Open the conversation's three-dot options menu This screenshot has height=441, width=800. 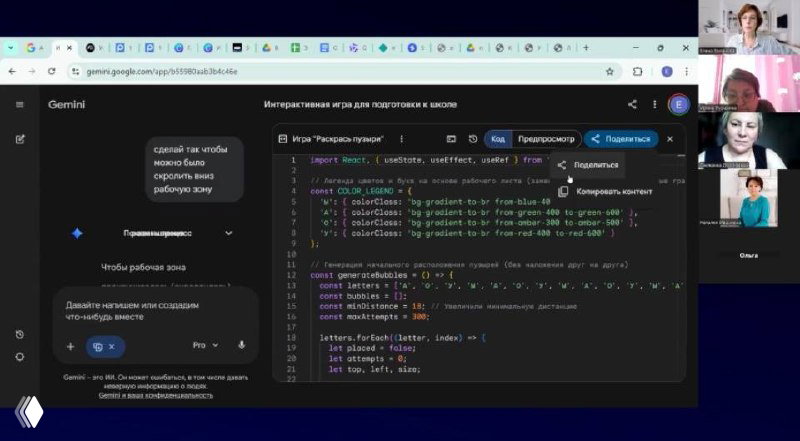(x=655, y=105)
